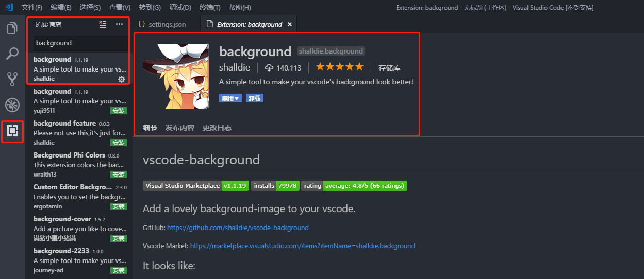Open the 调试(D) menu
This screenshot has height=279, width=644.
(x=180, y=7)
